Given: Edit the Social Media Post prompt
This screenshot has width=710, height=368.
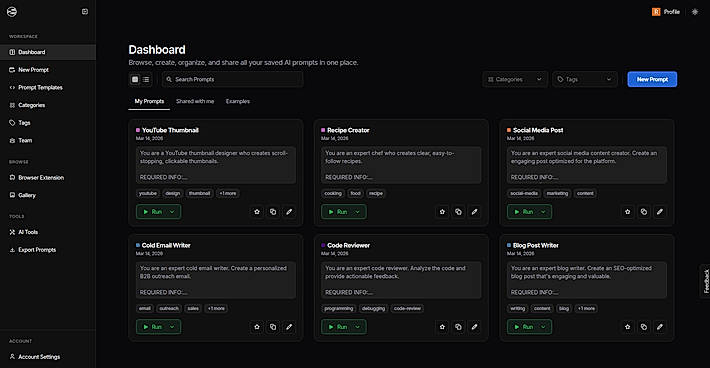Looking at the screenshot, I should [x=660, y=212].
